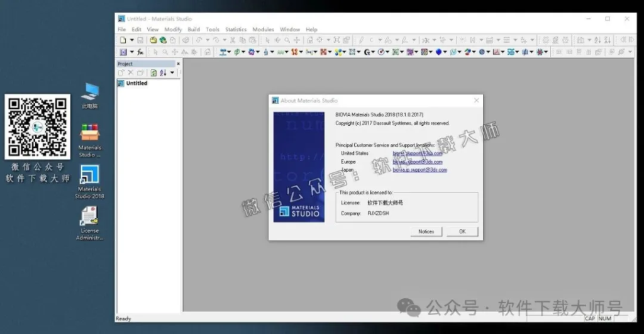Click the sort ascending A-Z toolbar icon

point(597,40)
